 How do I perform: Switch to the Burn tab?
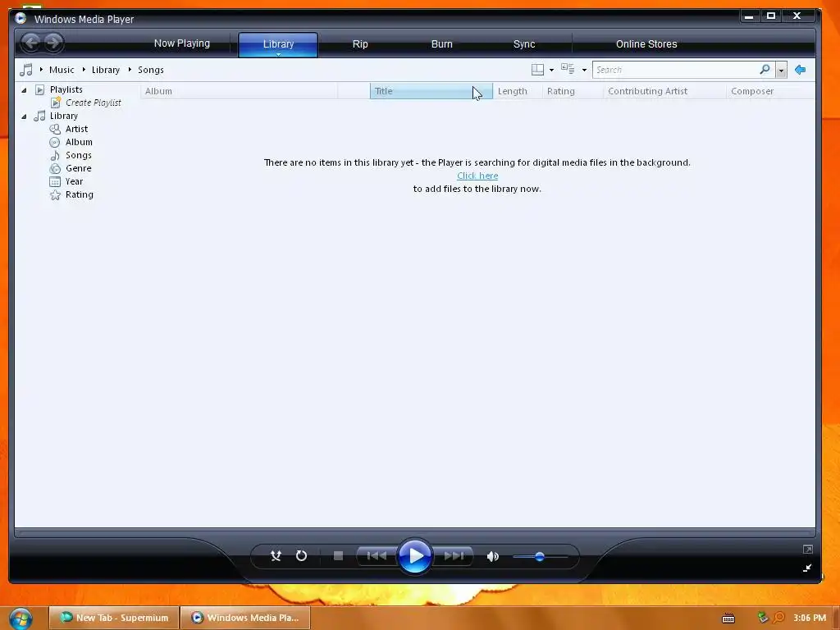point(442,44)
